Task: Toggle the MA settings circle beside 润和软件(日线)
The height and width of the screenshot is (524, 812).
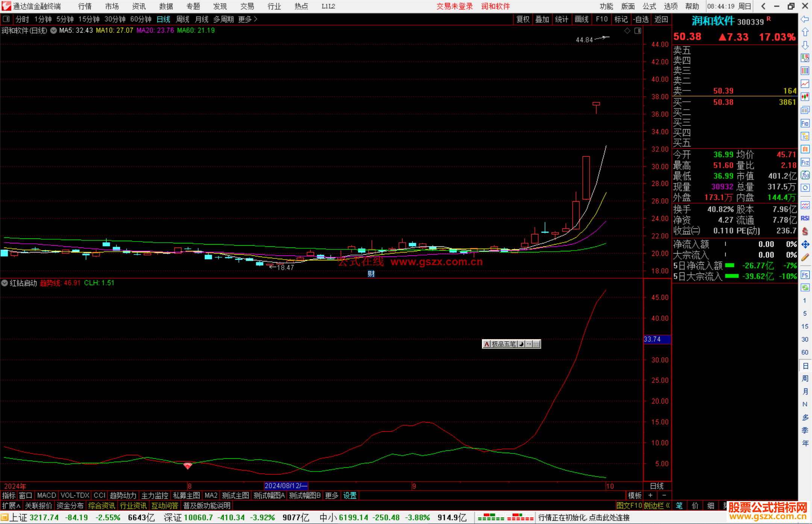Action: pos(53,30)
